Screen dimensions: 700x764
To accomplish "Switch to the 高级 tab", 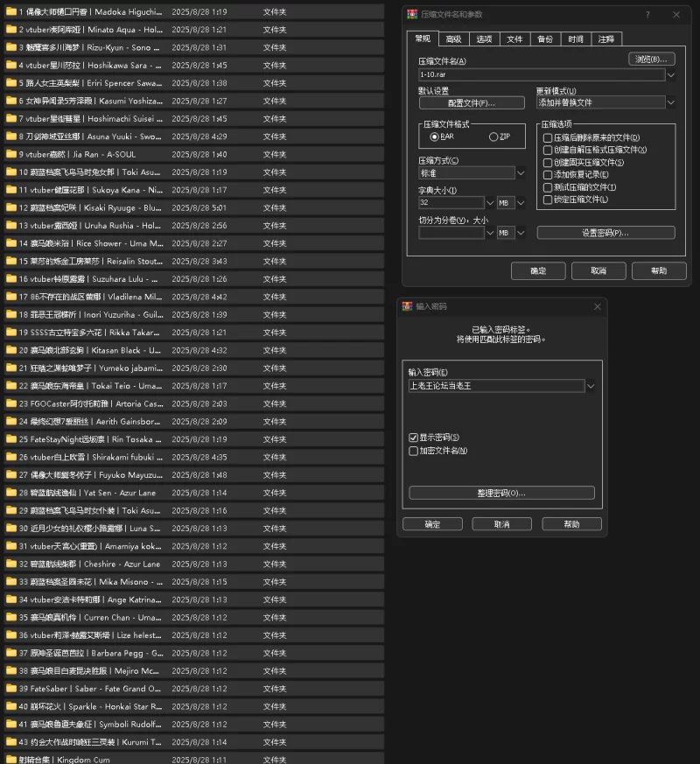I will pos(453,39).
